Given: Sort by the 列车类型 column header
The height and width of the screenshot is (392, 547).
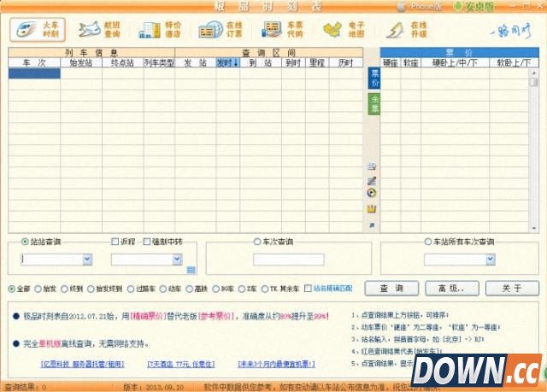Looking at the screenshot, I should [159, 62].
